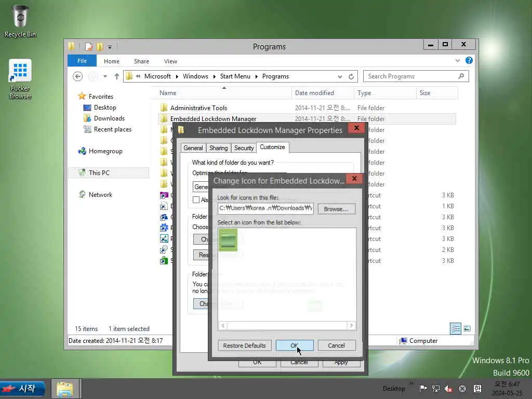Click the Programs breadcrumb segment

[x=275, y=76]
